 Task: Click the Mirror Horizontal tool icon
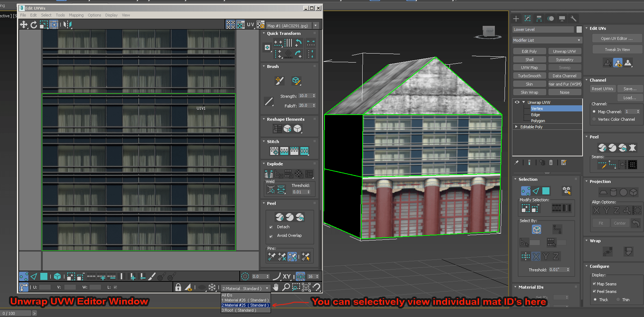coord(68,24)
